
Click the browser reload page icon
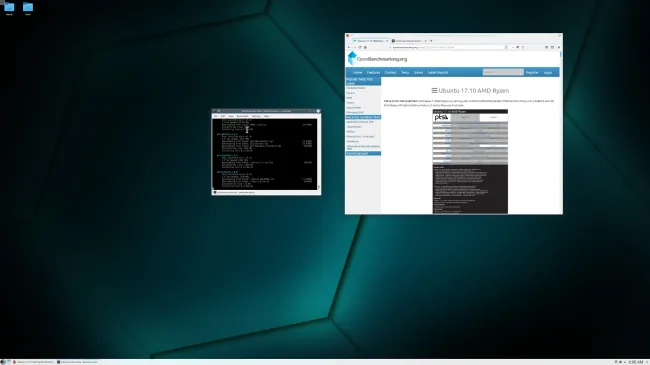click(x=360, y=47)
